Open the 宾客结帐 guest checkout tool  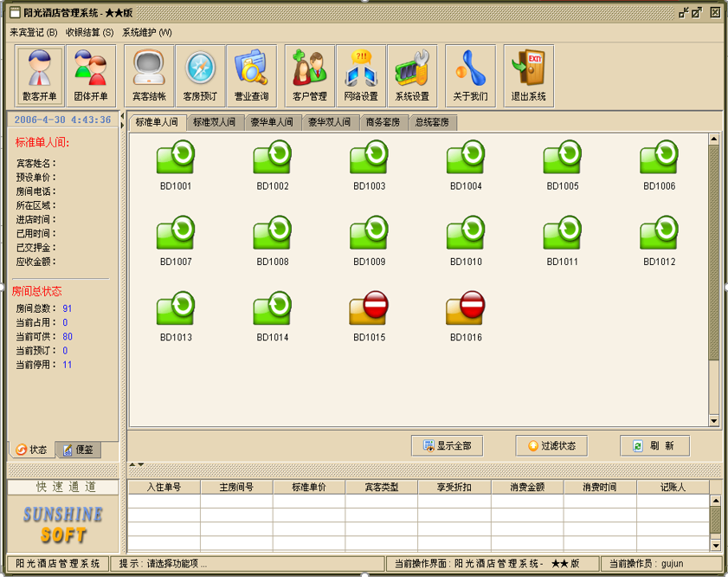[149, 75]
